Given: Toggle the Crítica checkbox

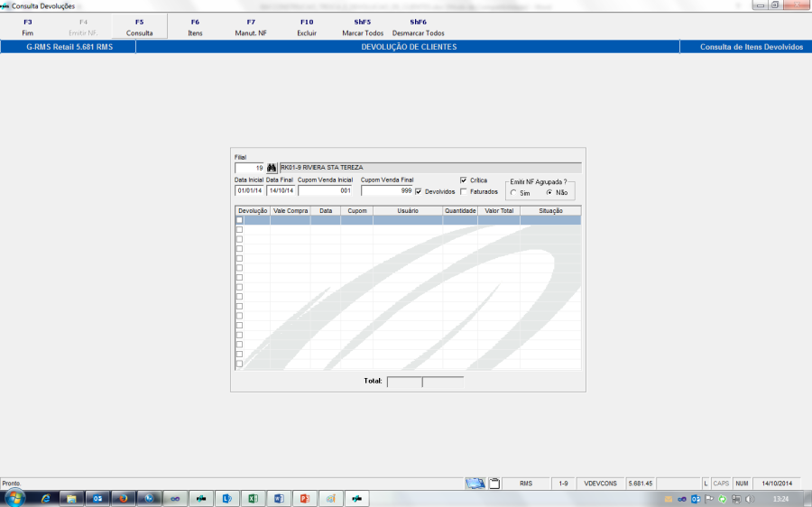Looking at the screenshot, I should [x=464, y=180].
